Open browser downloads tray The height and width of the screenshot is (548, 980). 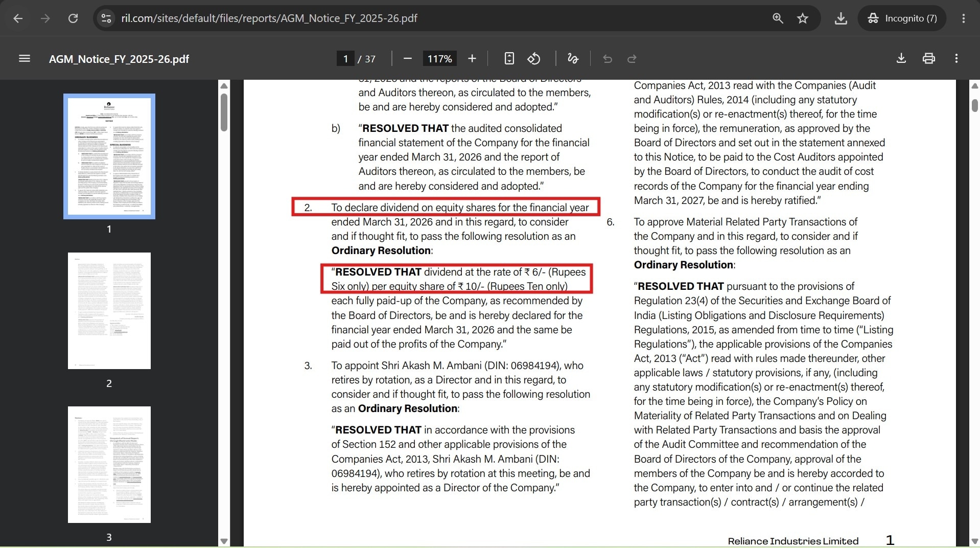(841, 18)
